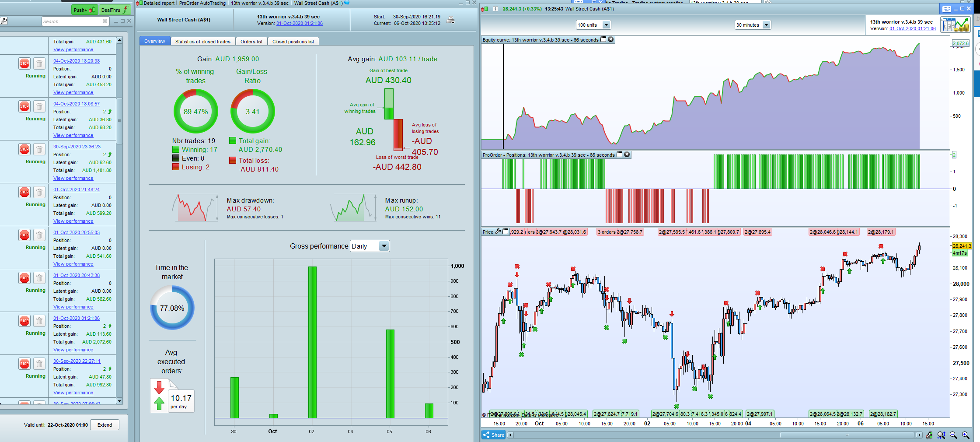The height and width of the screenshot is (442, 980).
Task: Click the red X sell marker above 28,179.1 label
Action: click(881, 246)
